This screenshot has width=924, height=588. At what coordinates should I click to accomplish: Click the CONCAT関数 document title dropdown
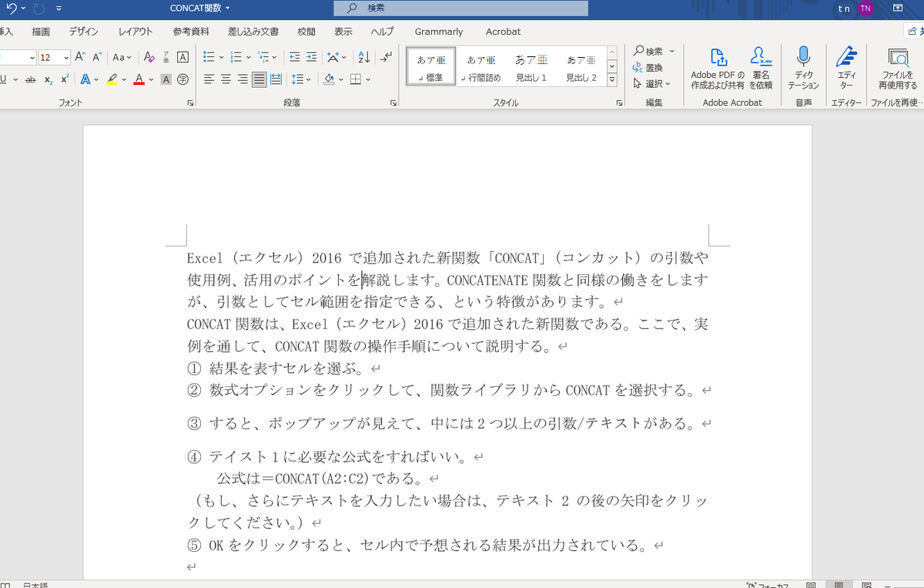click(200, 8)
